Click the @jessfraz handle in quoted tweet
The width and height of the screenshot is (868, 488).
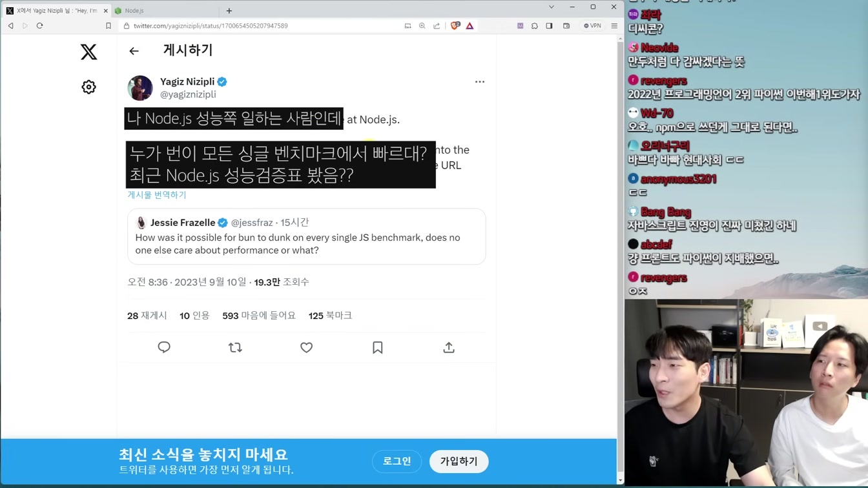tap(252, 223)
